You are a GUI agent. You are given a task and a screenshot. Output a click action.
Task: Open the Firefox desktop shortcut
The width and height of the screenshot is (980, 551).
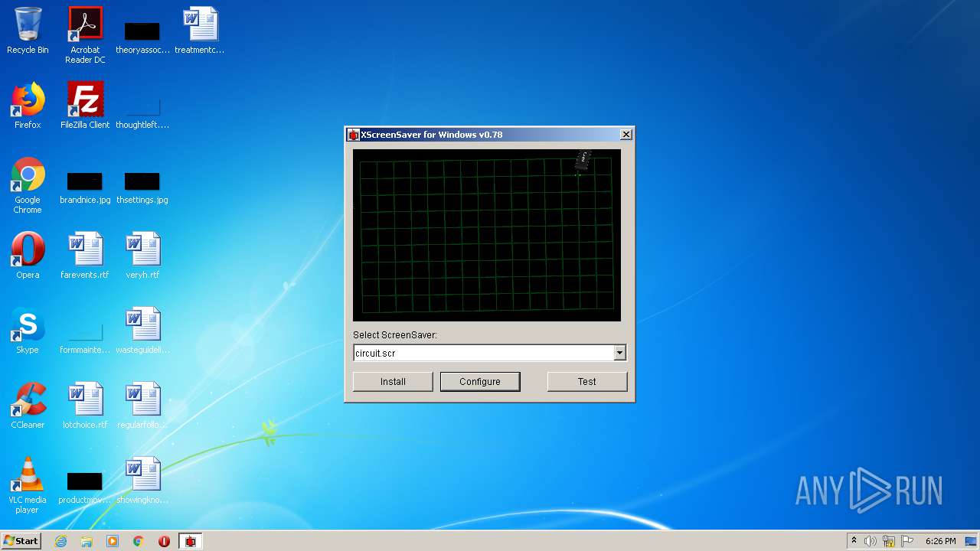(28, 106)
